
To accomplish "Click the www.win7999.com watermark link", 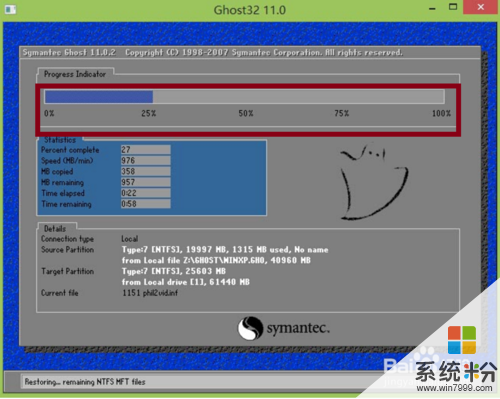I will point(454,388).
